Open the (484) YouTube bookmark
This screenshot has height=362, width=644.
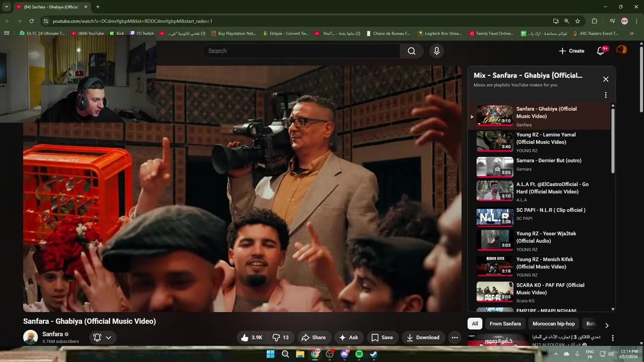[x=88, y=33]
